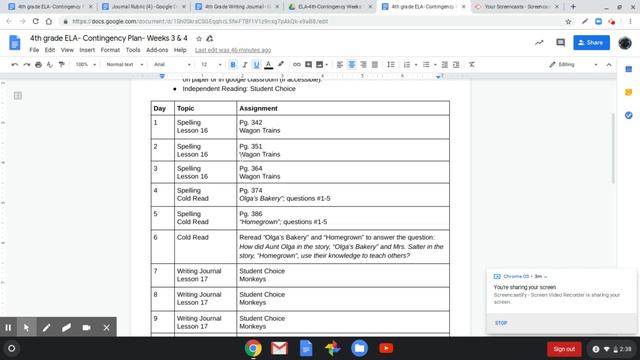Open the Normal text style dropdown

pyautogui.click(x=124, y=64)
